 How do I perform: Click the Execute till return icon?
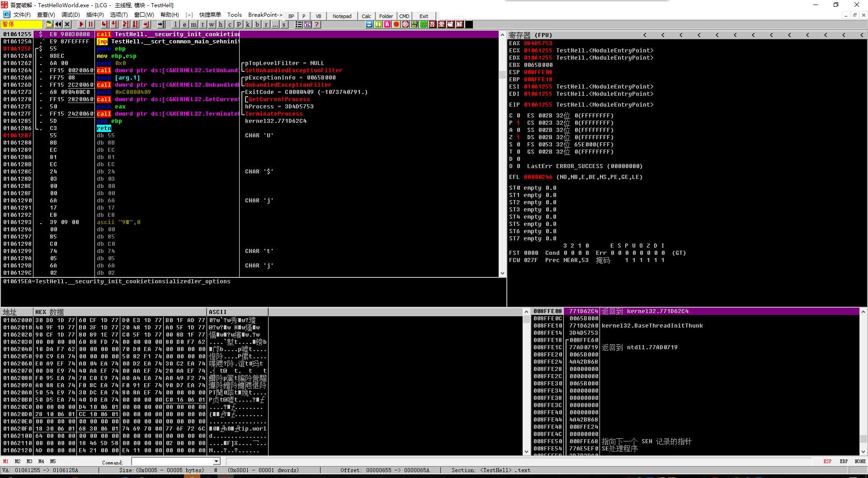(146, 24)
